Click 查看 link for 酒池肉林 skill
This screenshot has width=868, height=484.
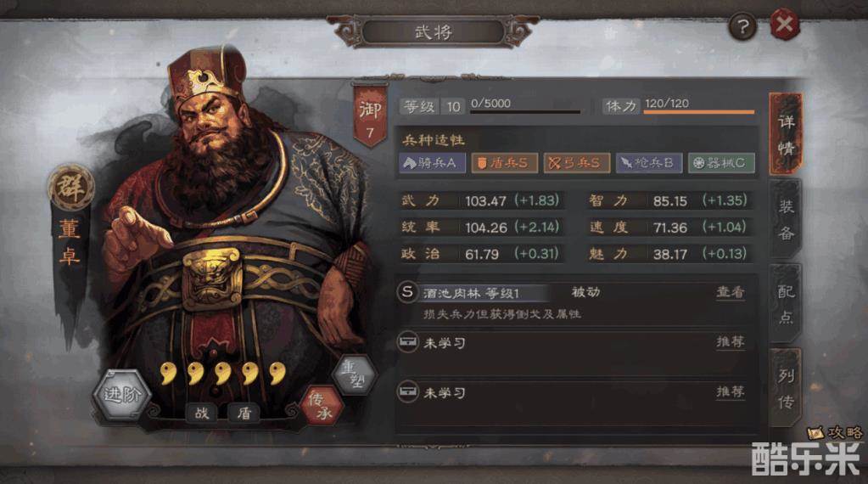tap(731, 292)
